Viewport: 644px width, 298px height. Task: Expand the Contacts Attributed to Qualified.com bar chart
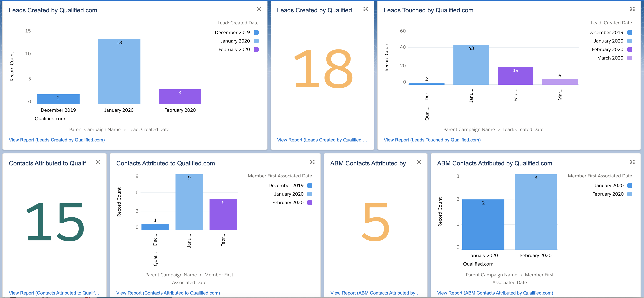click(x=312, y=162)
